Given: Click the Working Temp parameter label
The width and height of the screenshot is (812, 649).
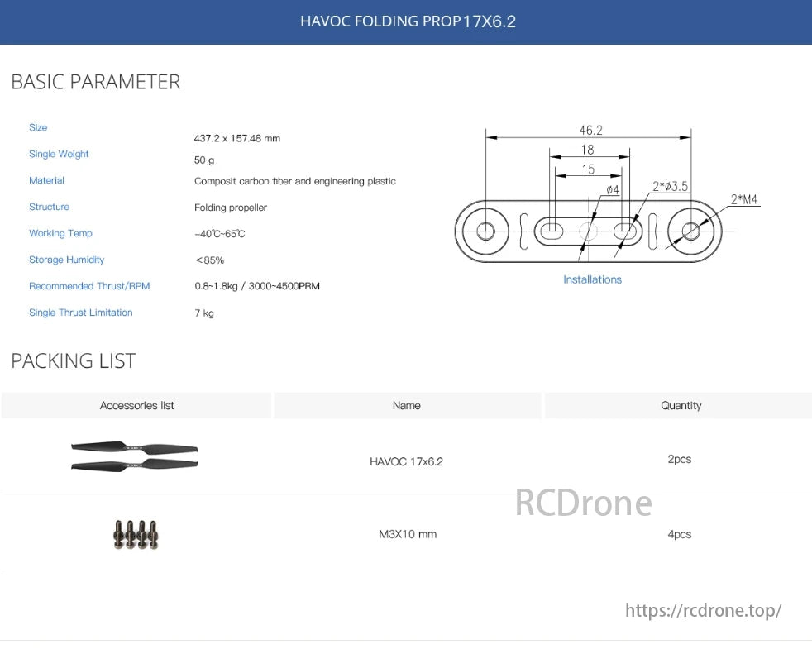Looking at the screenshot, I should pyautogui.click(x=60, y=233).
